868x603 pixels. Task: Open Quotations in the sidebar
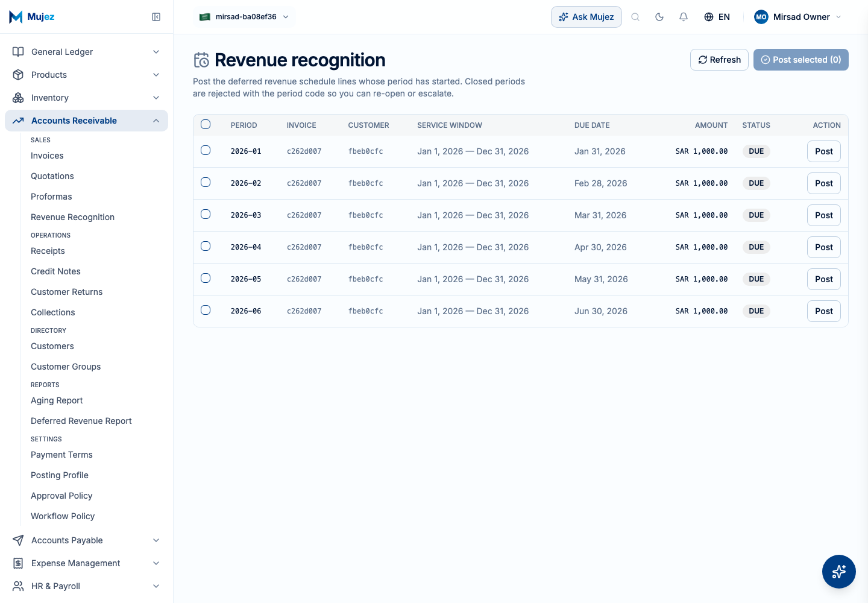click(52, 176)
